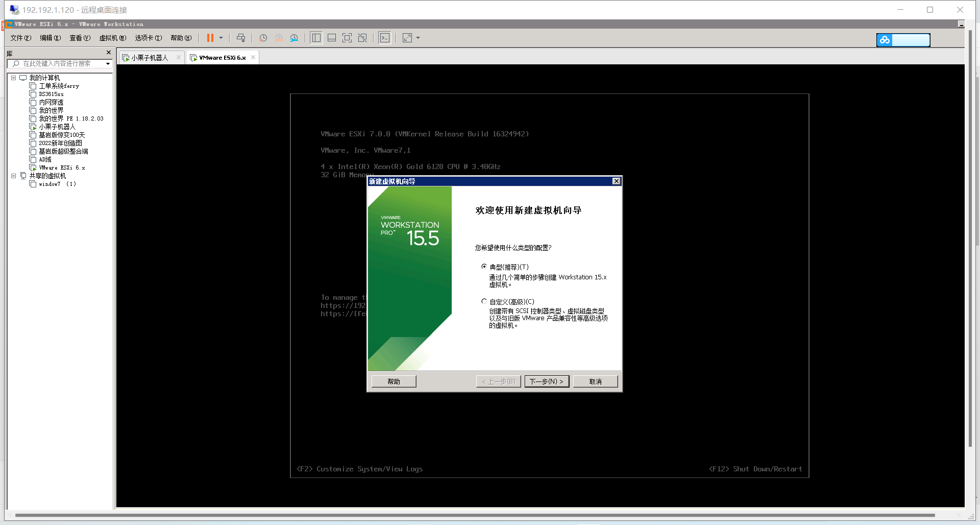The height and width of the screenshot is (525, 980).
Task: Click the 帮助 button in the wizard
Action: pos(394,381)
